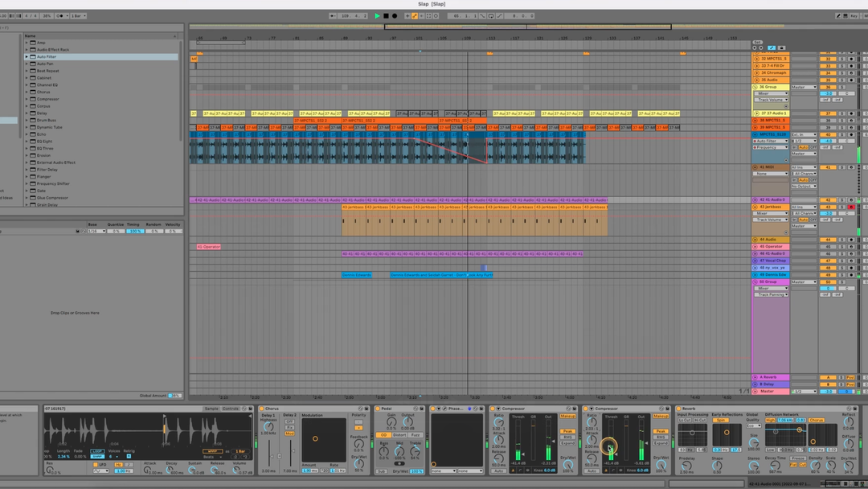
Task: Select the 47 Vocal Chop track header
Action: (772, 261)
